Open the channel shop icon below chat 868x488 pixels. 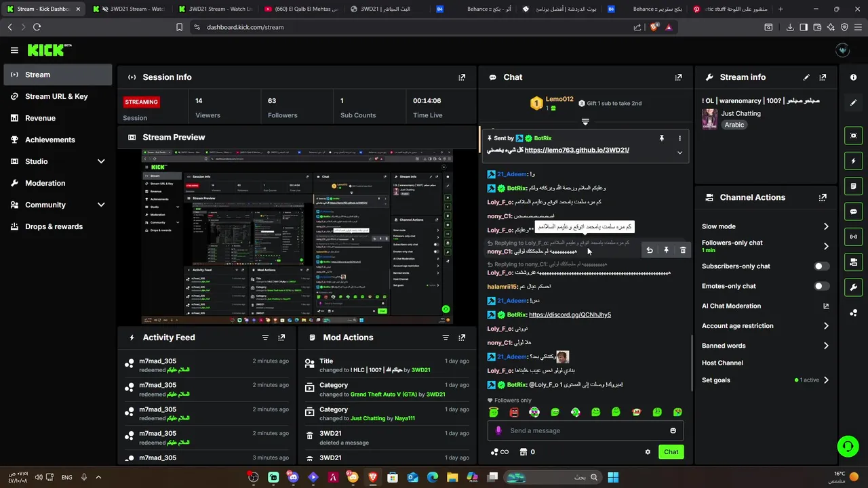523,452
